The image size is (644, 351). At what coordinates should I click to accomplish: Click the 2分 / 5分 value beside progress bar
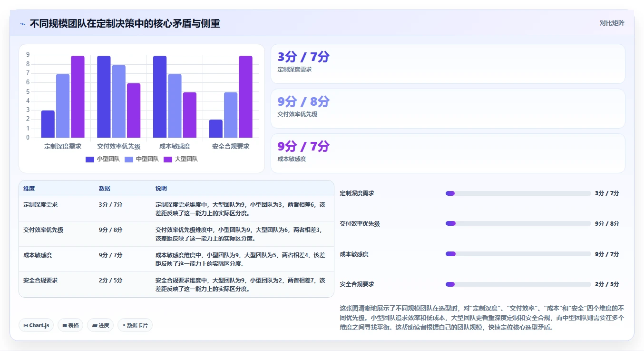click(607, 284)
